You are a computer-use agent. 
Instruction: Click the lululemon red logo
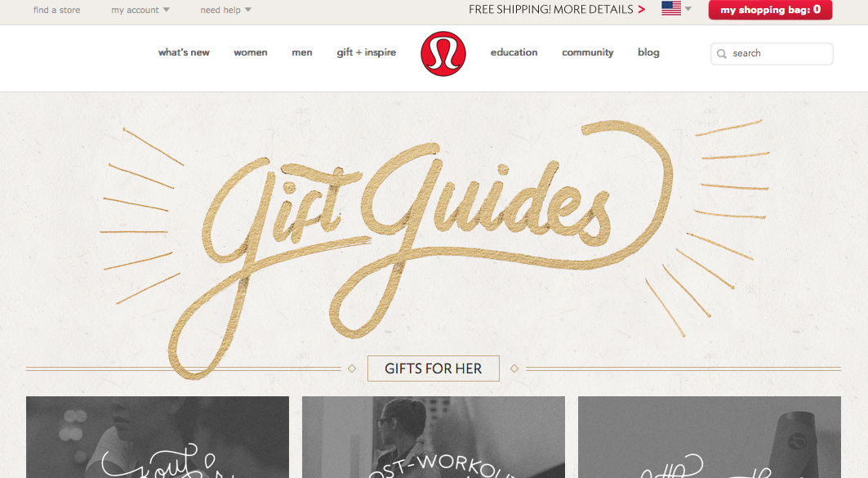[443, 53]
